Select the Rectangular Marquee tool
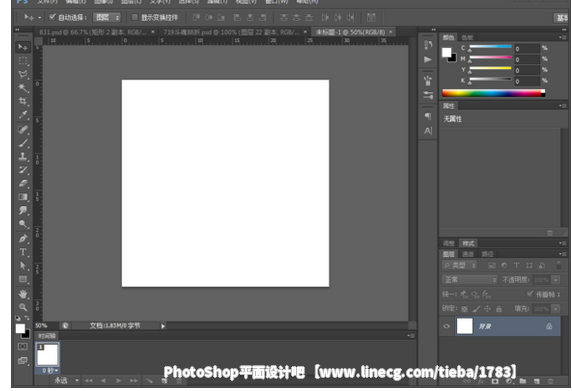572x391 pixels. click(23, 61)
